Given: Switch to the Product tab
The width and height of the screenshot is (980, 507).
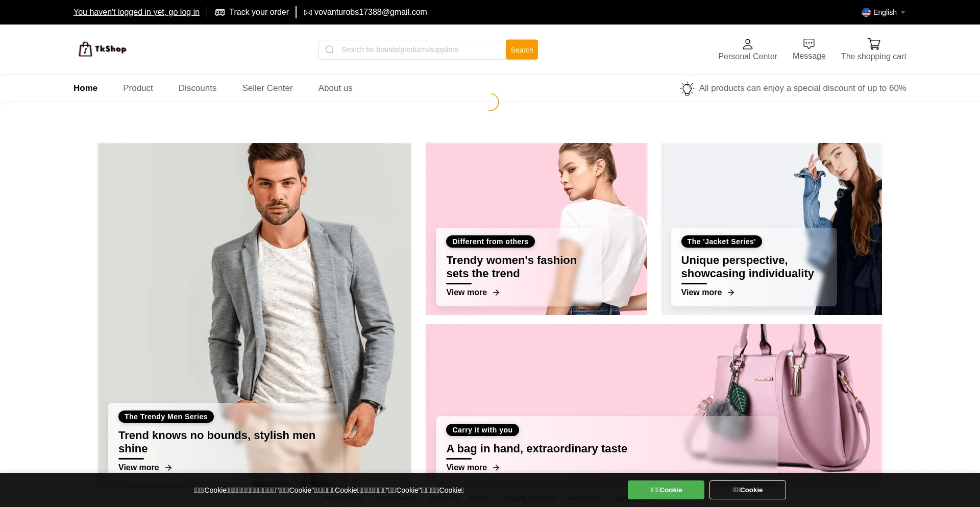Looking at the screenshot, I should coord(138,88).
